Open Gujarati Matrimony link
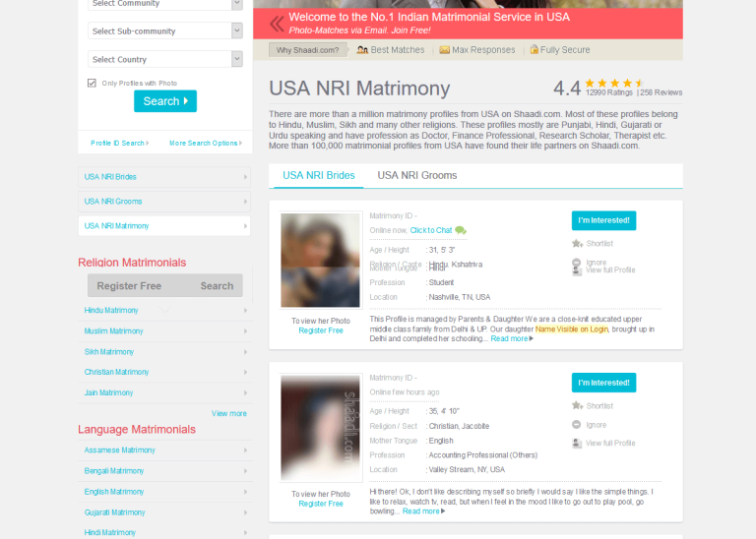Image resolution: width=756 pixels, height=539 pixels. pyautogui.click(x=115, y=512)
